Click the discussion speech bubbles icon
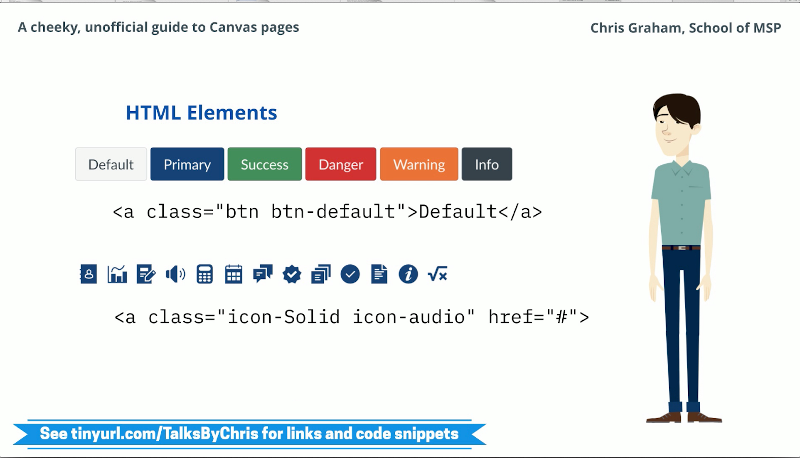The width and height of the screenshot is (800, 458). click(263, 273)
